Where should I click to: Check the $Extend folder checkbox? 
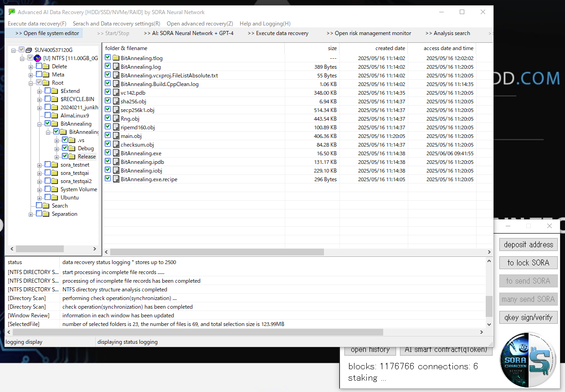pyautogui.click(x=47, y=91)
